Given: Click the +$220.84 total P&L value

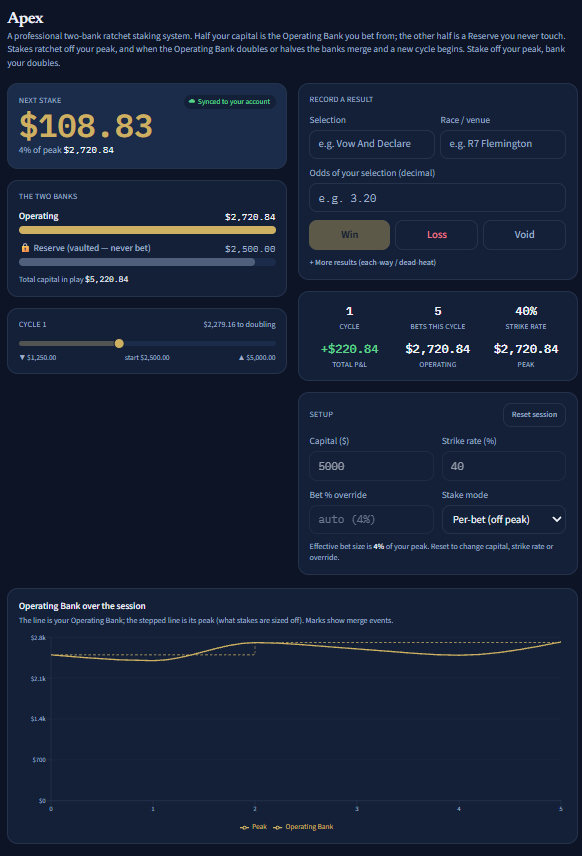Looking at the screenshot, I should 349,349.
